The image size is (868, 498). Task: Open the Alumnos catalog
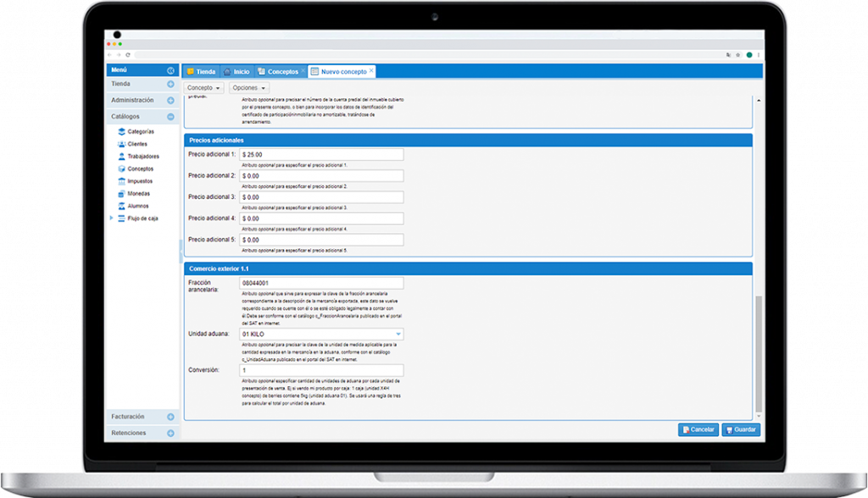(x=137, y=206)
